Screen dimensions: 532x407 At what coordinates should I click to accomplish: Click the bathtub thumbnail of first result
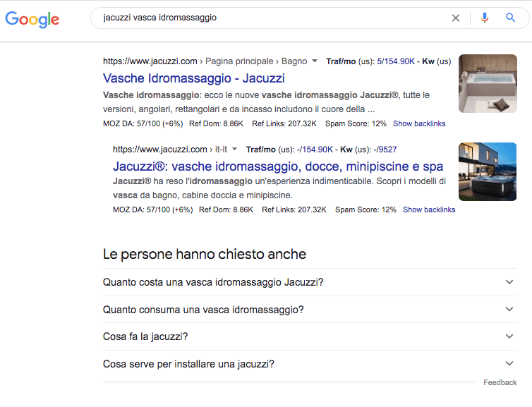487,83
